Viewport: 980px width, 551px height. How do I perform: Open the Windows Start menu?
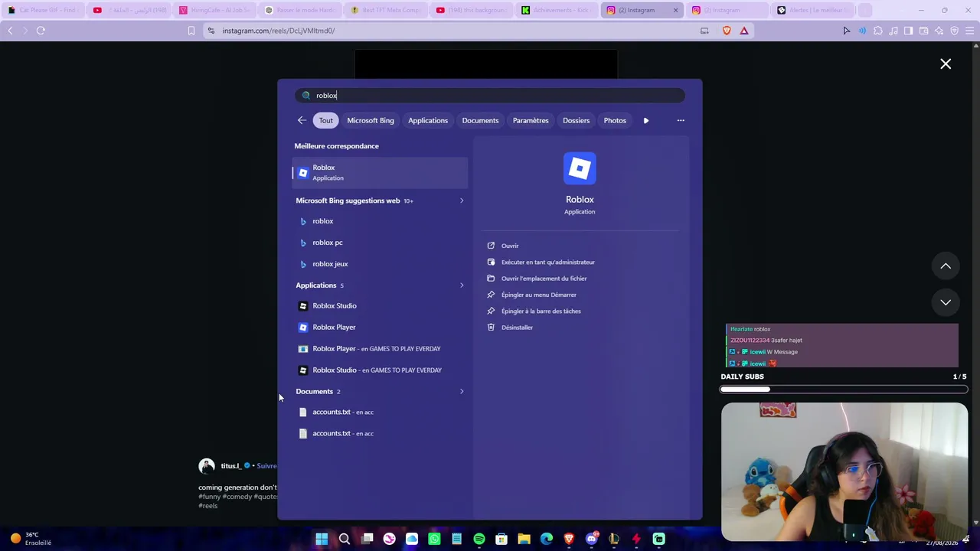coord(322,539)
